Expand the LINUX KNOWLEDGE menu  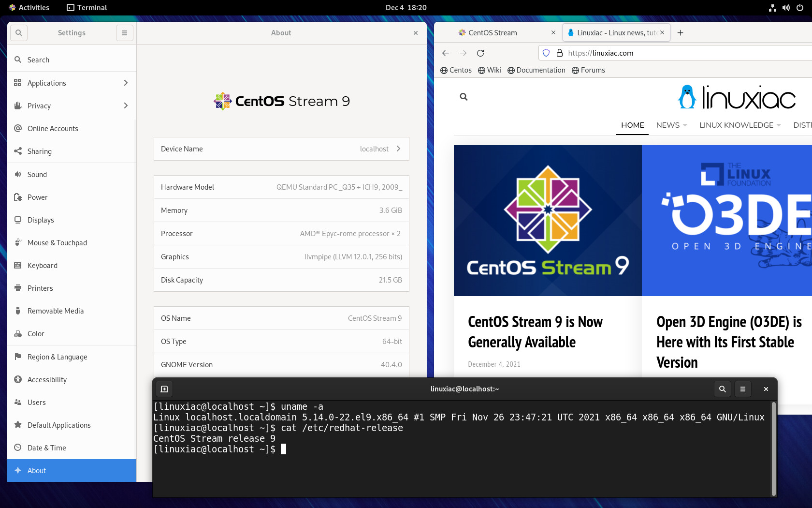[x=739, y=125]
